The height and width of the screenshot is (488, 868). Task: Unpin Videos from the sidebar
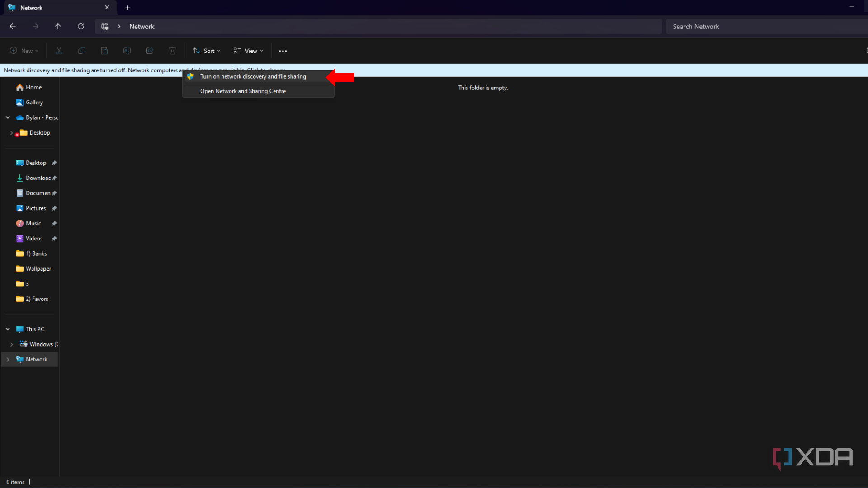(53, 238)
